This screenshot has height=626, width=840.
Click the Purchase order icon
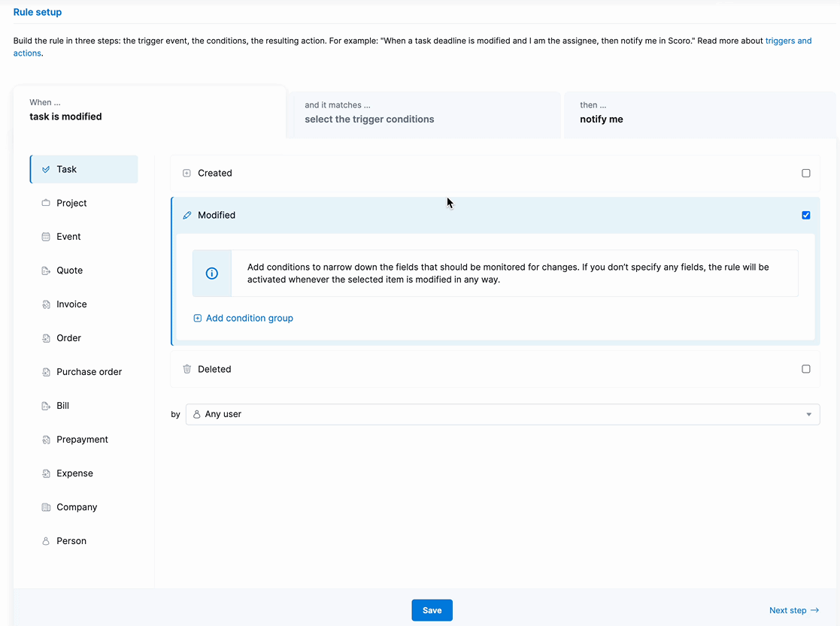click(46, 372)
